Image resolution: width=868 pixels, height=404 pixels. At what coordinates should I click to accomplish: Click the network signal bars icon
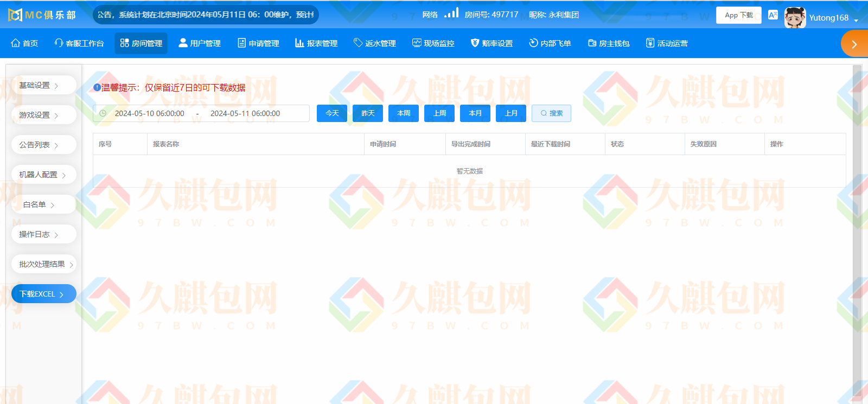pyautogui.click(x=451, y=13)
